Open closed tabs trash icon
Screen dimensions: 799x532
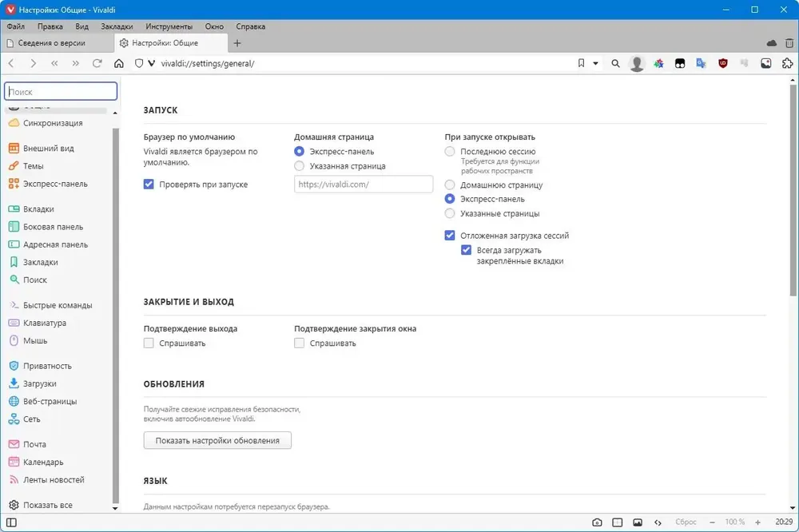(x=789, y=43)
